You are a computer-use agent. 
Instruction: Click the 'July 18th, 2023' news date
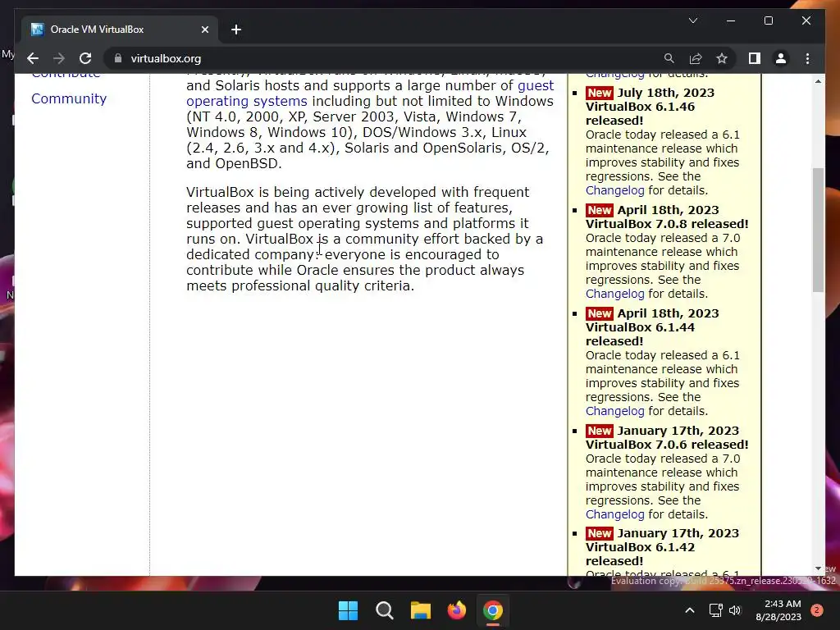666,93
